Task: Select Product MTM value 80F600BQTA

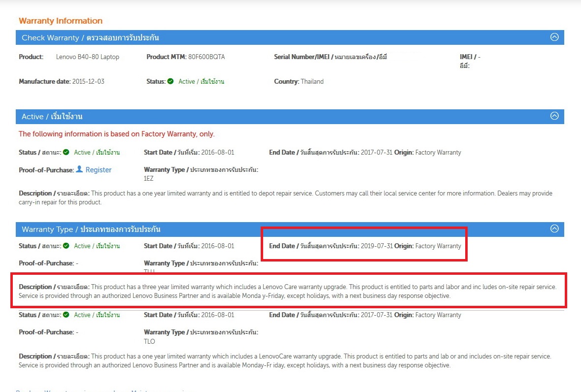Action: (x=206, y=57)
